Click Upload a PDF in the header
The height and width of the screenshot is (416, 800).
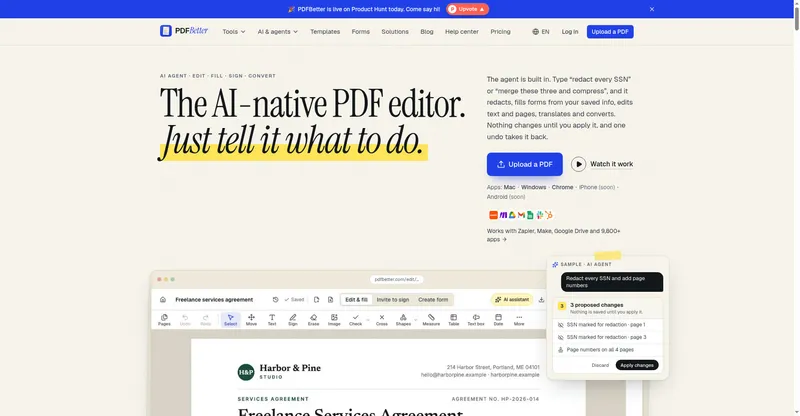click(610, 32)
